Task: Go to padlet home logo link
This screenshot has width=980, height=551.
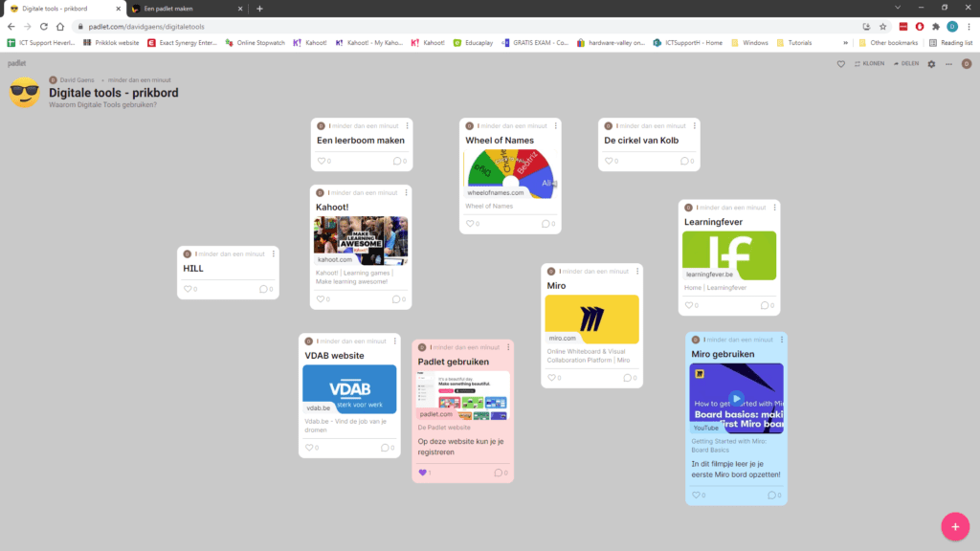Action: tap(17, 63)
